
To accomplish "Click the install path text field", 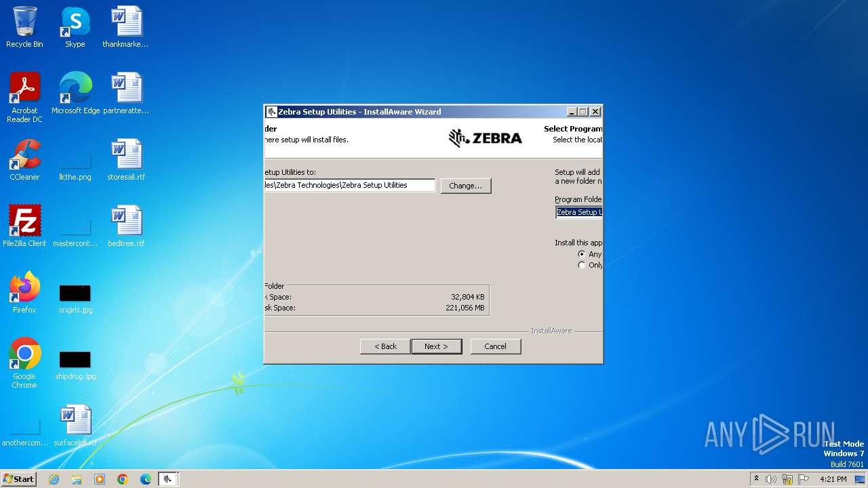I will [x=349, y=185].
